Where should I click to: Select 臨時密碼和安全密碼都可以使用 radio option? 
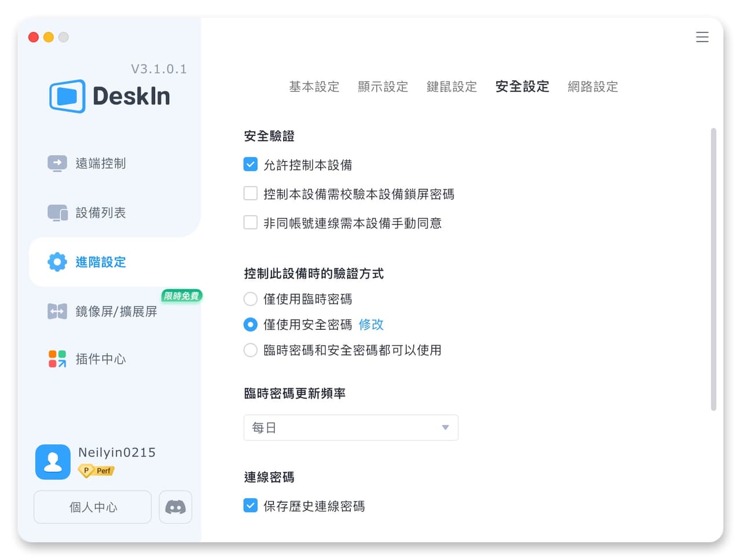click(x=251, y=350)
